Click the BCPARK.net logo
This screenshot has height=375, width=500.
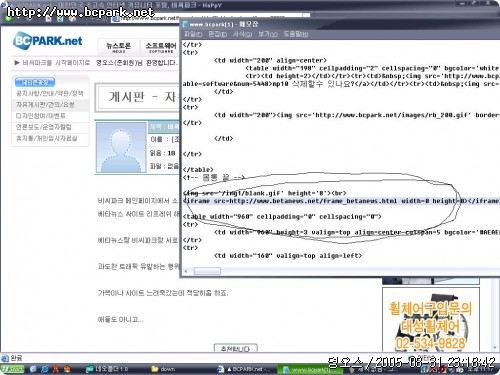coord(48,41)
